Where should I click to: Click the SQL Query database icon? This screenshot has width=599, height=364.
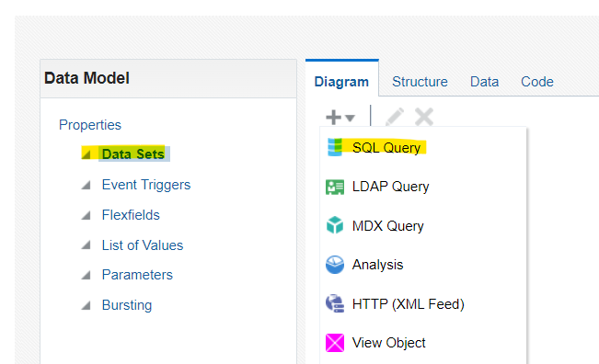(335, 147)
